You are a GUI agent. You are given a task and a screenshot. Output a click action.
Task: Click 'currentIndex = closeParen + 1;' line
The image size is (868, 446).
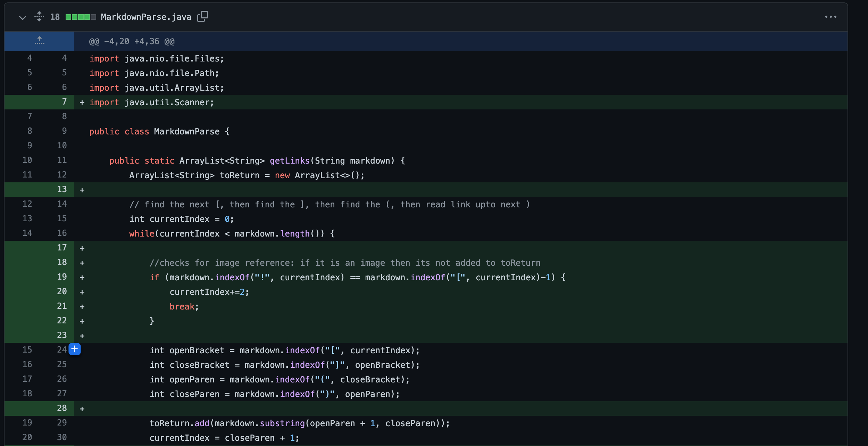tap(224, 438)
